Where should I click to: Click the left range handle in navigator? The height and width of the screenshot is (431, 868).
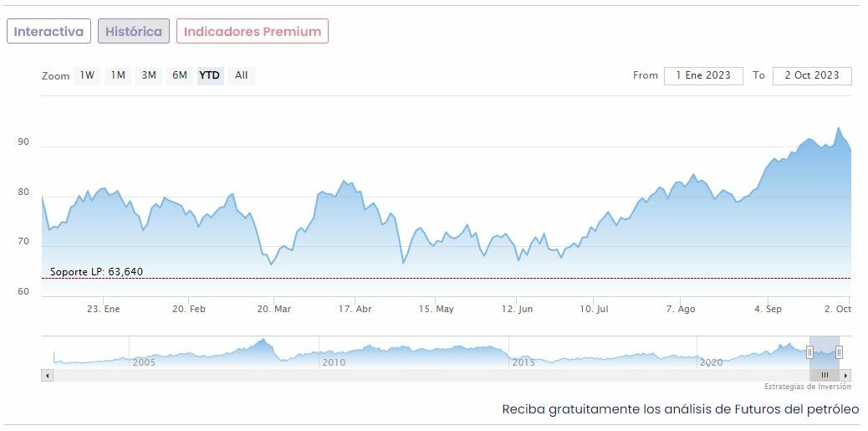809,352
